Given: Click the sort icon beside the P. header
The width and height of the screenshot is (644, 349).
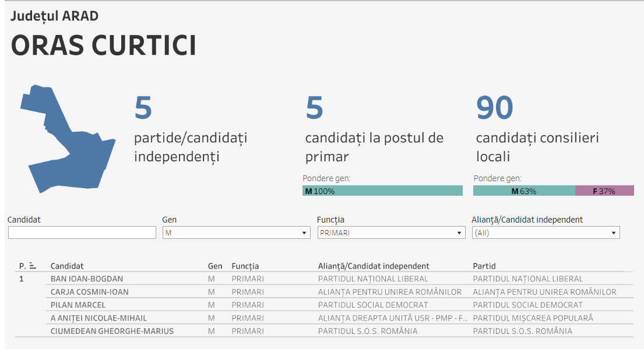Looking at the screenshot, I should (33, 266).
